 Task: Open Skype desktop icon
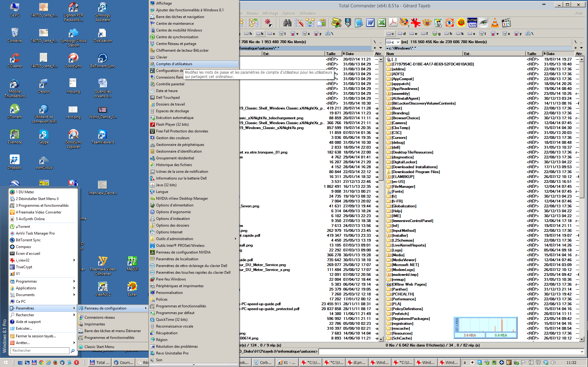tap(44, 136)
